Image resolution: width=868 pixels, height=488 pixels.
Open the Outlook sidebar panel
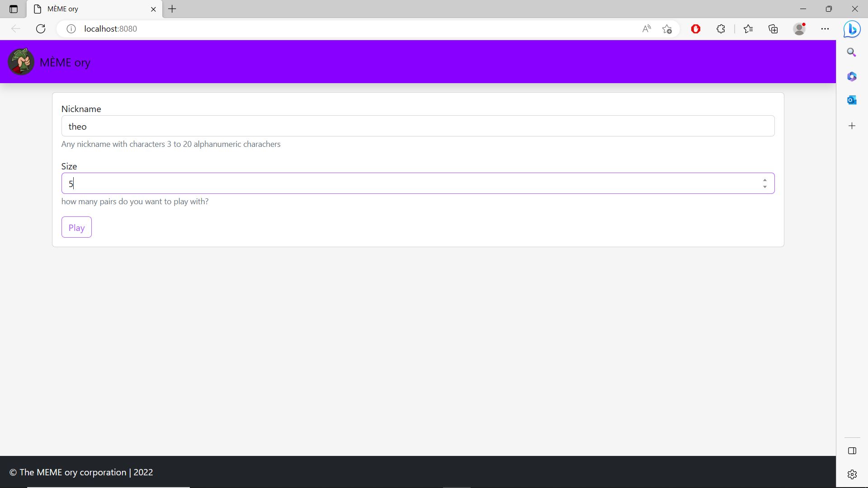[852, 99]
